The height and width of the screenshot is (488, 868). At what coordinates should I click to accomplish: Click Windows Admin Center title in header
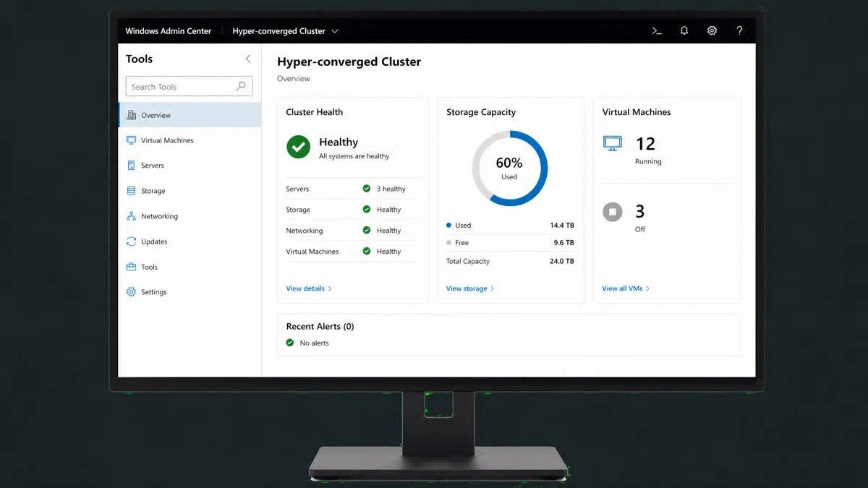tap(169, 31)
